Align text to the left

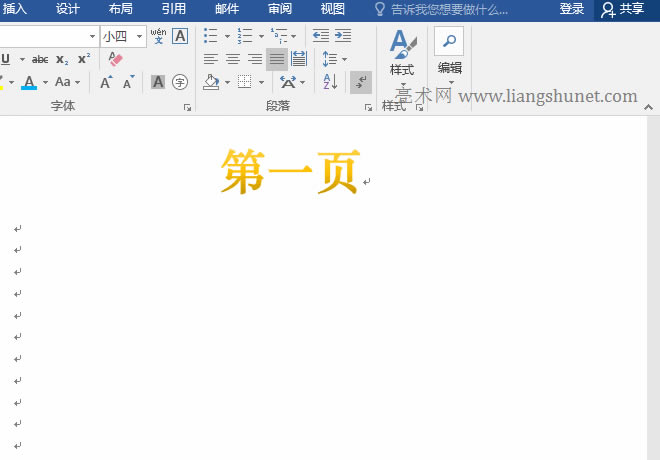point(211,59)
